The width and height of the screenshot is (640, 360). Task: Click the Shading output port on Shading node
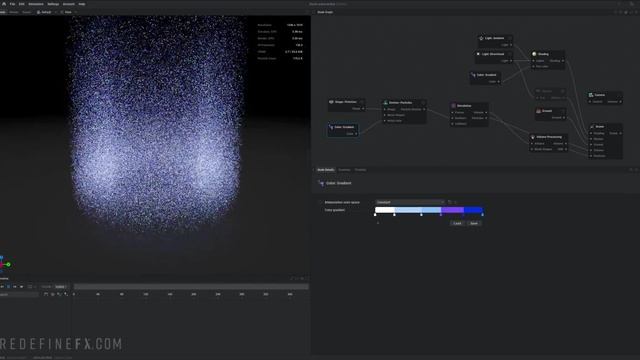click(563, 61)
